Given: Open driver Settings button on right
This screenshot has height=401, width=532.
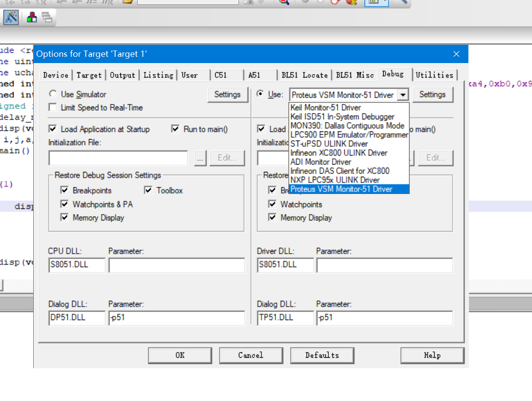Looking at the screenshot, I should tap(433, 94).
